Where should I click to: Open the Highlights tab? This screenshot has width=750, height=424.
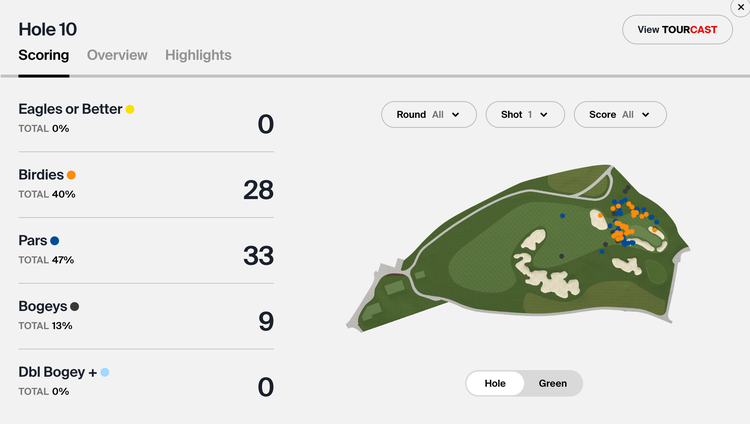pyautogui.click(x=198, y=56)
